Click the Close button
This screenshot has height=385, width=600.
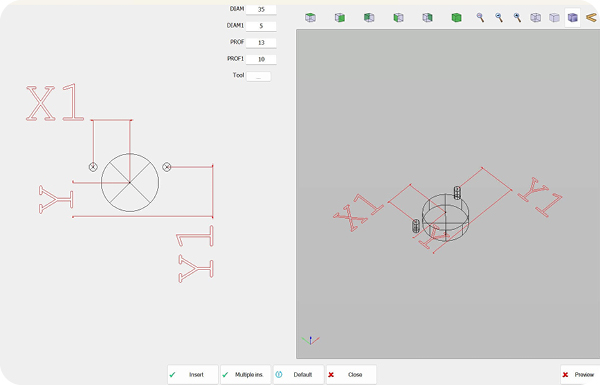[x=351, y=375]
